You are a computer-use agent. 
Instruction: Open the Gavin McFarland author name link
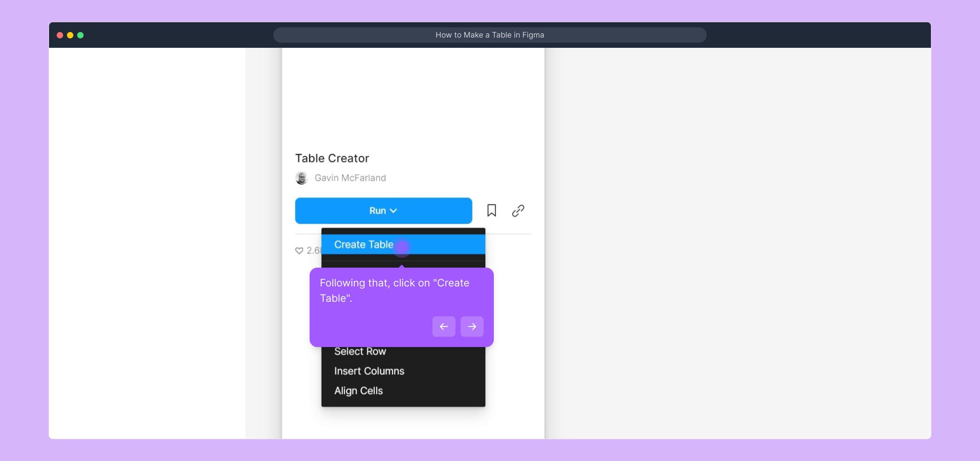point(350,178)
